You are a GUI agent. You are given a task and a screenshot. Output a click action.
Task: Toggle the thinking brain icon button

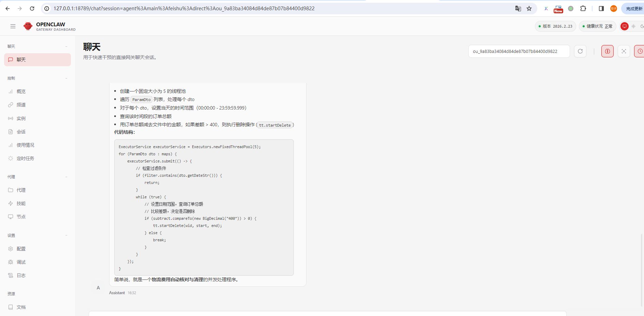608,51
